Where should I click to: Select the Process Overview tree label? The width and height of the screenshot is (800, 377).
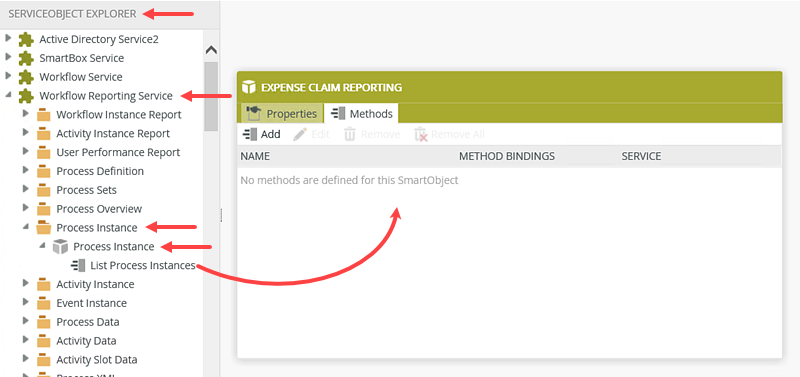pyautogui.click(x=99, y=209)
